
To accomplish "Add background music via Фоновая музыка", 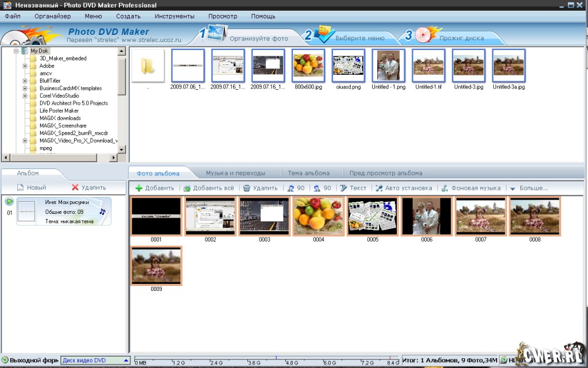I will 444,188.
